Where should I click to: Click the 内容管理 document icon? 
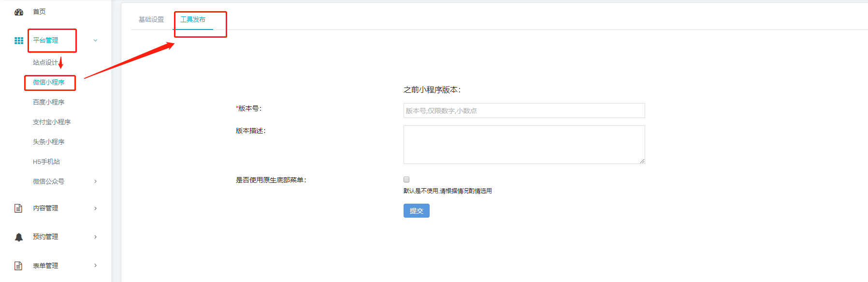[x=18, y=208]
